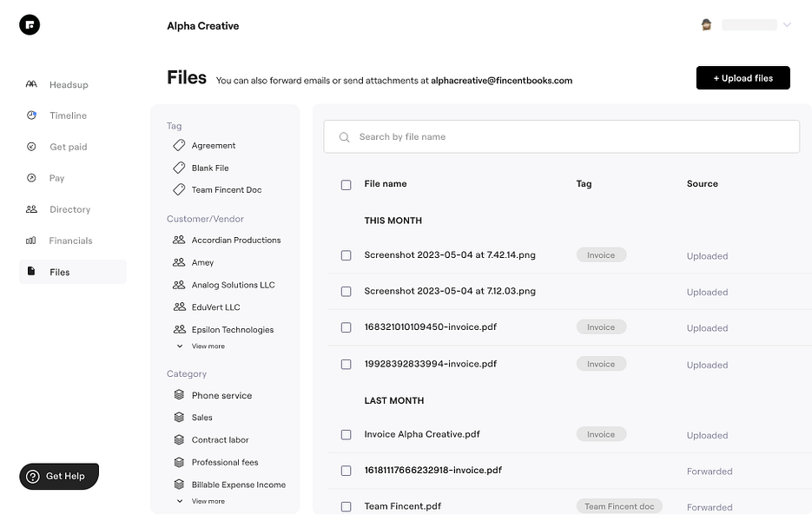Click the Agreement tag icon
The width and height of the screenshot is (812, 521).
pyautogui.click(x=179, y=145)
